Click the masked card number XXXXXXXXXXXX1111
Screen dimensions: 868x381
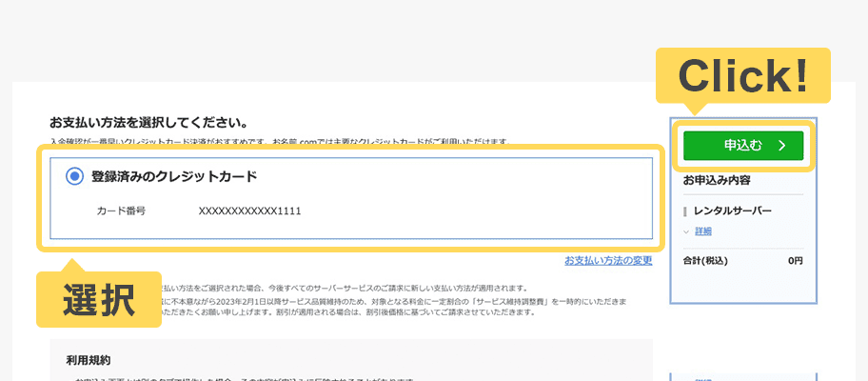[x=249, y=211]
